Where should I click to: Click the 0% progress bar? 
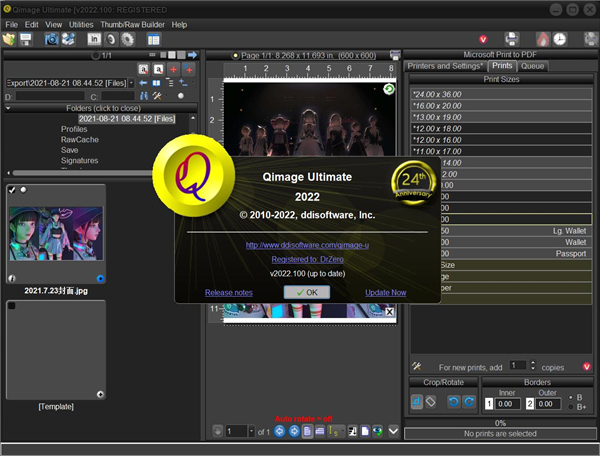click(x=501, y=423)
